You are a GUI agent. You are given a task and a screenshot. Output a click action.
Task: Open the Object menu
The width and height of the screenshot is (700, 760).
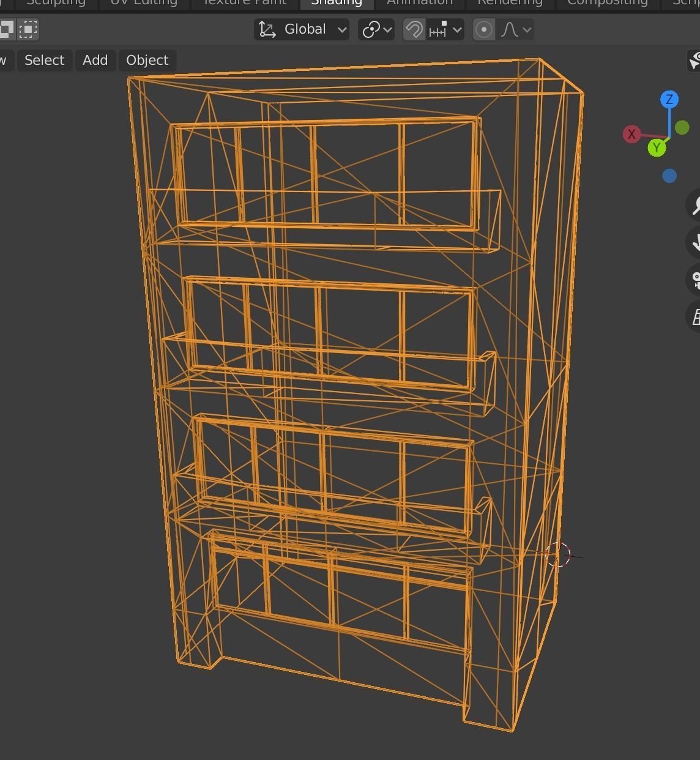pyautogui.click(x=147, y=60)
